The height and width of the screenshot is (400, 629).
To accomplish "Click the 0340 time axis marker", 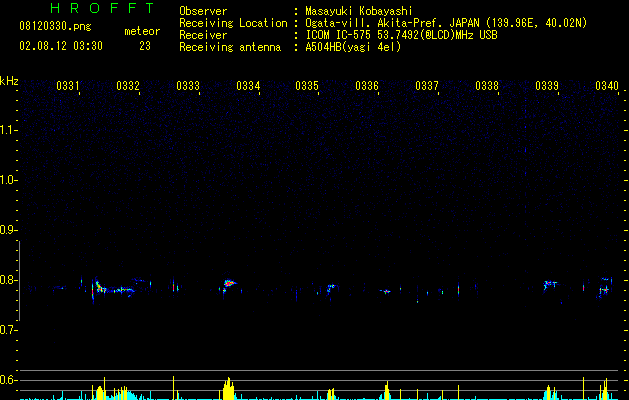I will (x=607, y=86).
